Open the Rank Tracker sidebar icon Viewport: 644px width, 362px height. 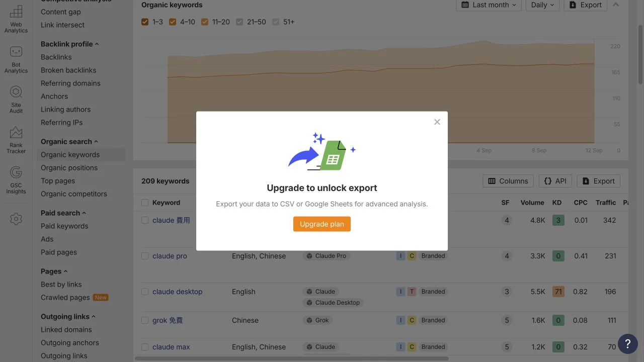[x=16, y=140]
